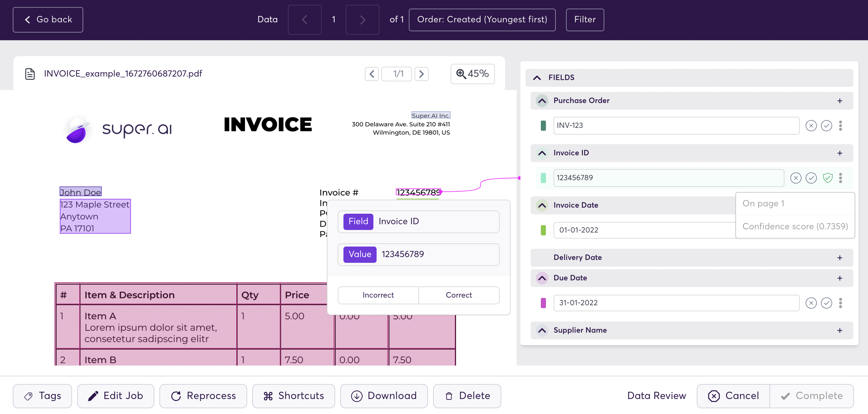The height and width of the screenshot is (414, 868).
Task: Select the Super.AI Inc. highlighted annotation
Action: click(x=430, y=115)
